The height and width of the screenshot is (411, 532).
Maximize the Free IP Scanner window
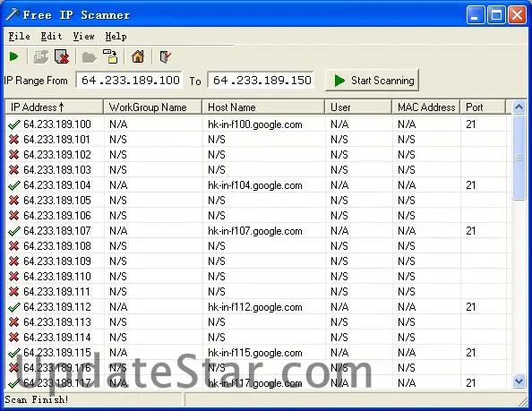(496, 15)
